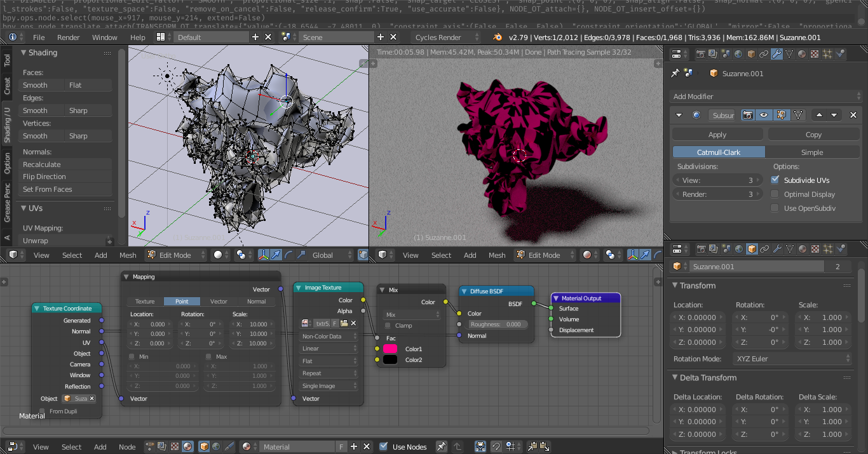Open image file browser in Image Texture node

pos(344,323)
